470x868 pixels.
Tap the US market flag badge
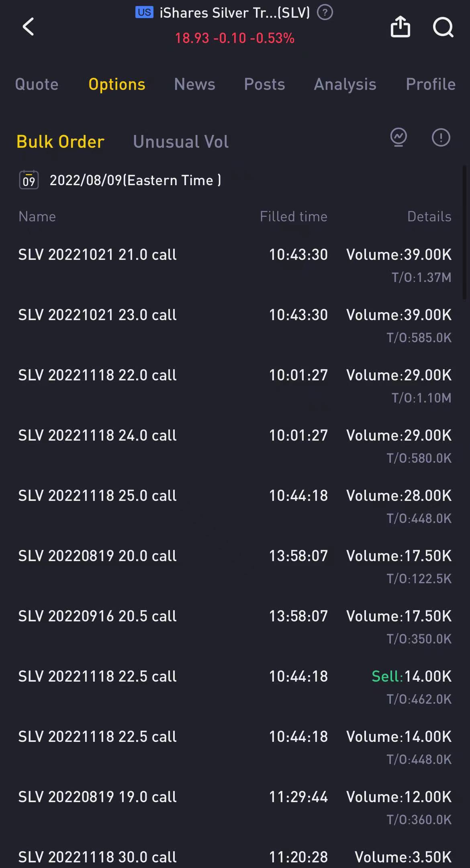click(144, 12)
